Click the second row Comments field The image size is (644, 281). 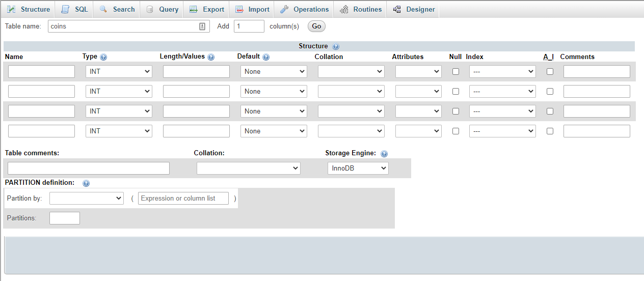[597, 92]
